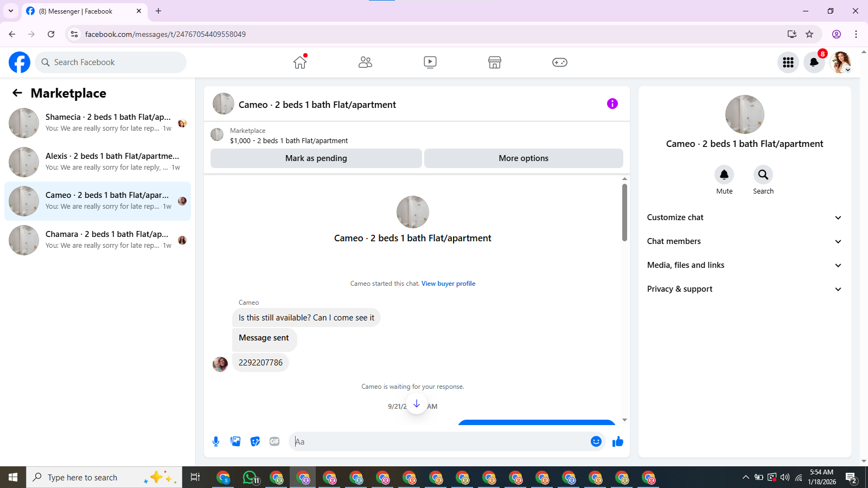This screenshot has width=868, height=488.
Task: Open Friends icon in top navigation
Action: tap(365, 62)
